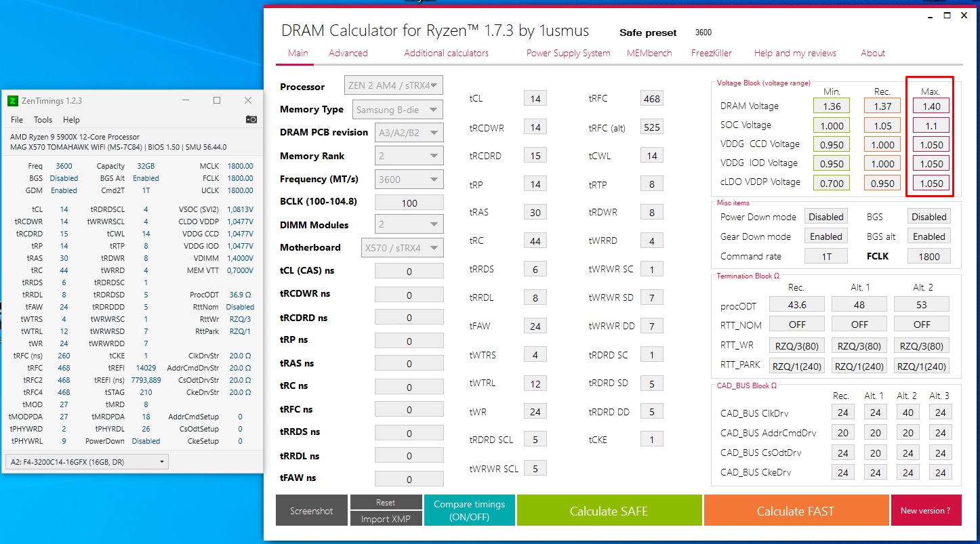This screenshot has width=980, height=544.
Task: Switch to the Advanced tab
Action: point(348,53)
